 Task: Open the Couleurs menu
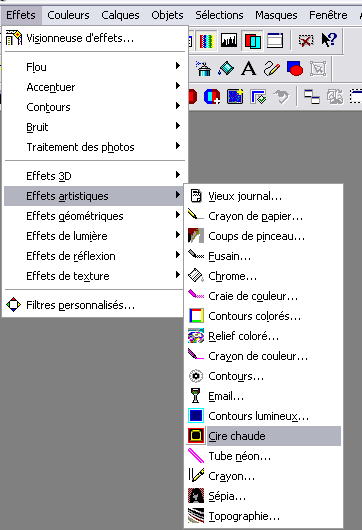68,15
